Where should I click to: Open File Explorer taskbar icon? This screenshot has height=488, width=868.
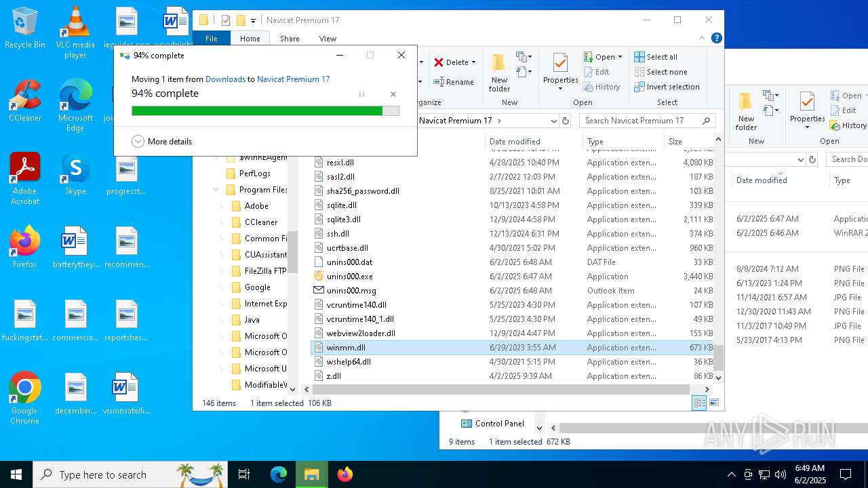[311, 474]
